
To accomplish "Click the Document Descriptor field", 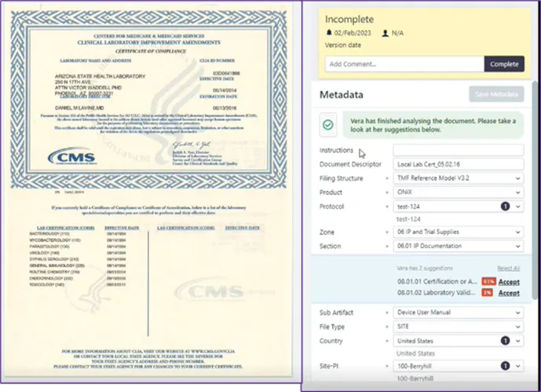I will point(459,164).
